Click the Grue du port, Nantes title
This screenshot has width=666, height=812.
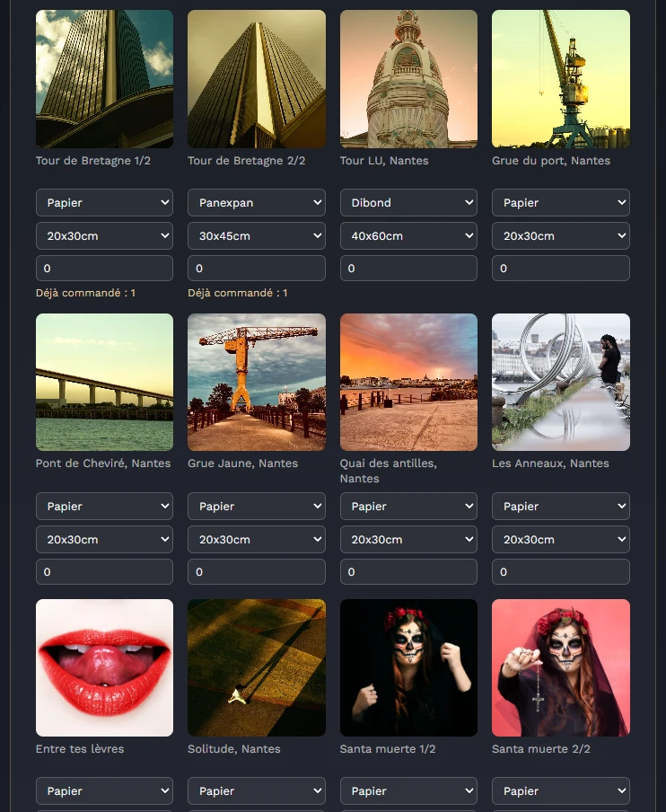click(x=551, y=161)
